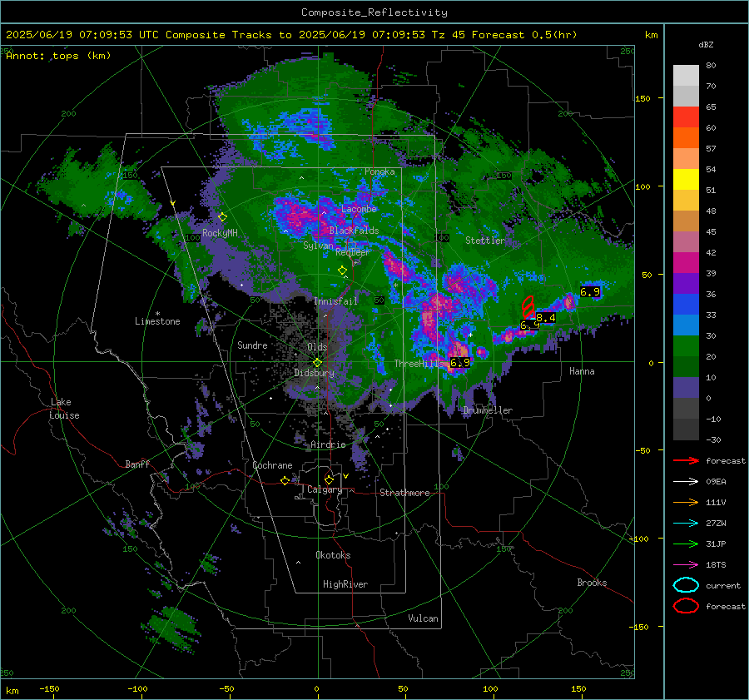The image size is (749, 700).
Task: Pick the magenta 42 dBZ swatch
Action: pyautogui.click(x=686, y=262)
